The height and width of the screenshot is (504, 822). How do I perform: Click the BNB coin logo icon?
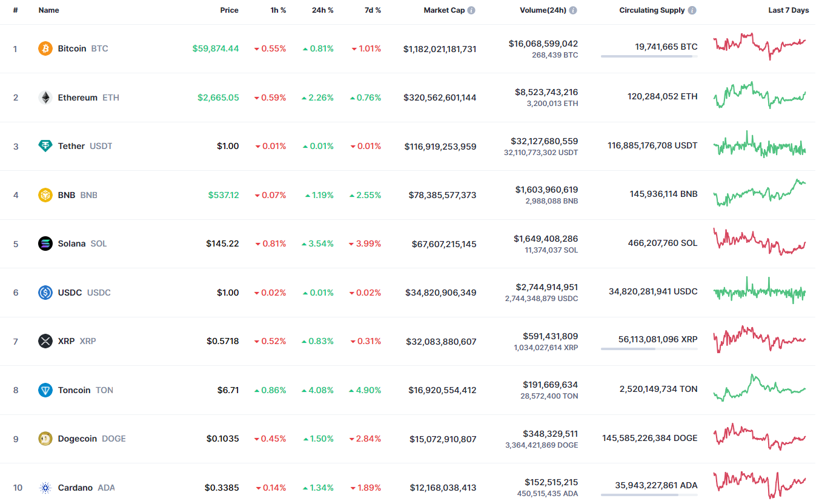[x=45, y=195]
